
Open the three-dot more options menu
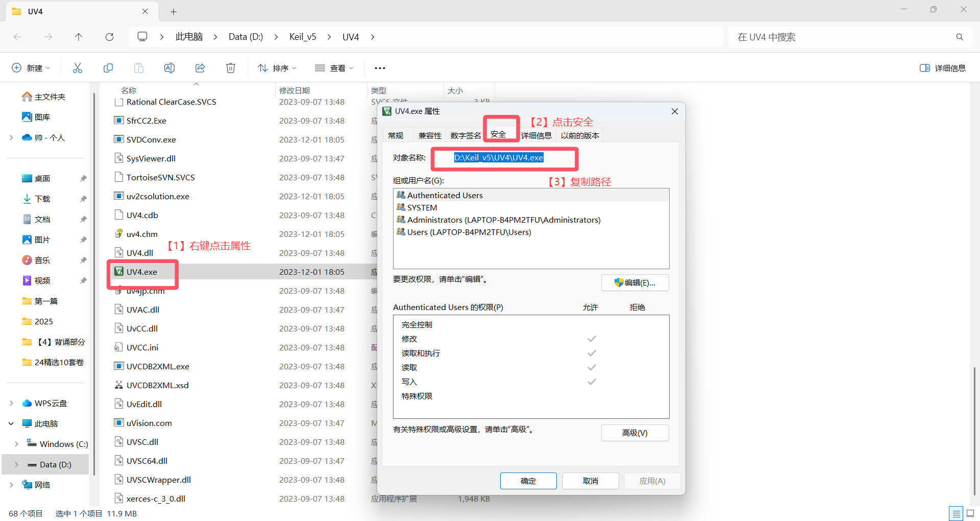(380, 68)
